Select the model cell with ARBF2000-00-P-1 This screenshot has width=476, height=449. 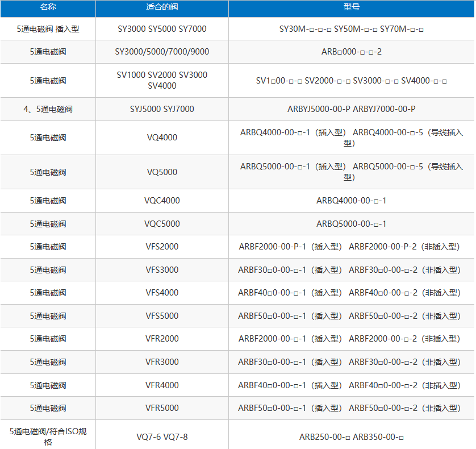(x=351, y=247)
